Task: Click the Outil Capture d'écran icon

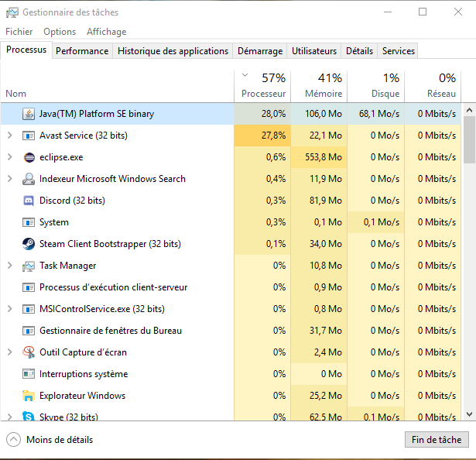Action: 29,352
